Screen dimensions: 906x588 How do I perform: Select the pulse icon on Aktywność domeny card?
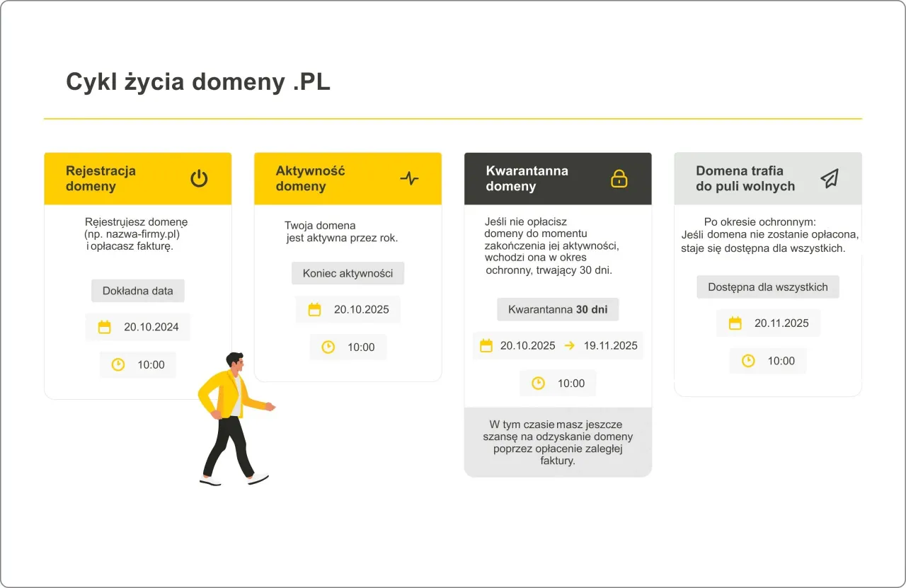click(x=409, y=178)
